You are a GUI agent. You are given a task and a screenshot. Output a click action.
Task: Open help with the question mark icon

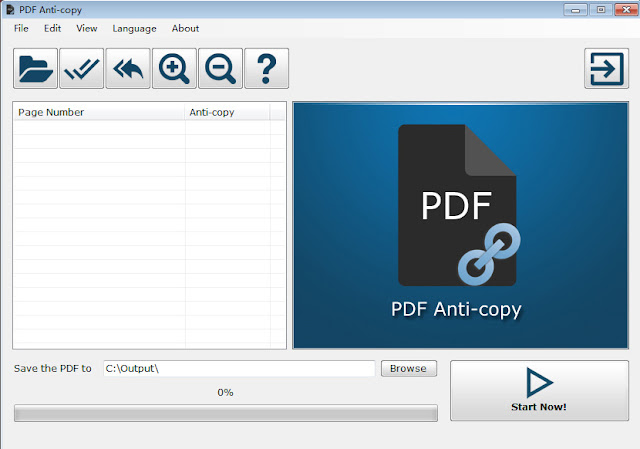pyautogui.click(x=267, y=68)
